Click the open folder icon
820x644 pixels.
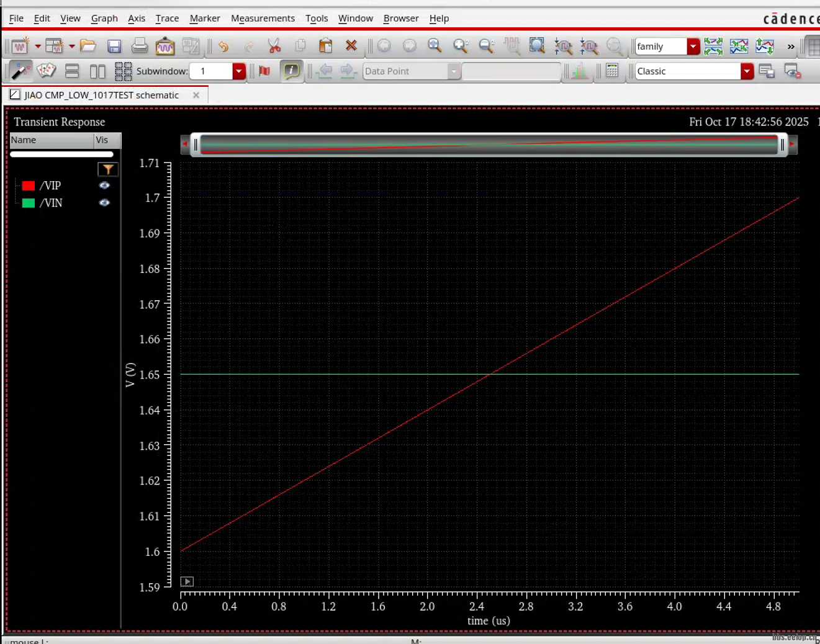point(88,46)
